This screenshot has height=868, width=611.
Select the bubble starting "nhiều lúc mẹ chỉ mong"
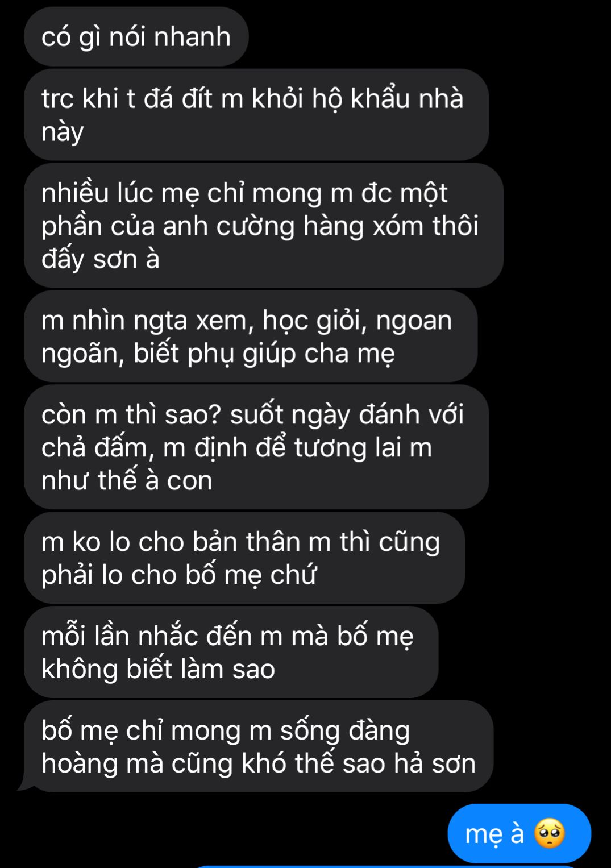pyautogui.click(x=264, y=226)
